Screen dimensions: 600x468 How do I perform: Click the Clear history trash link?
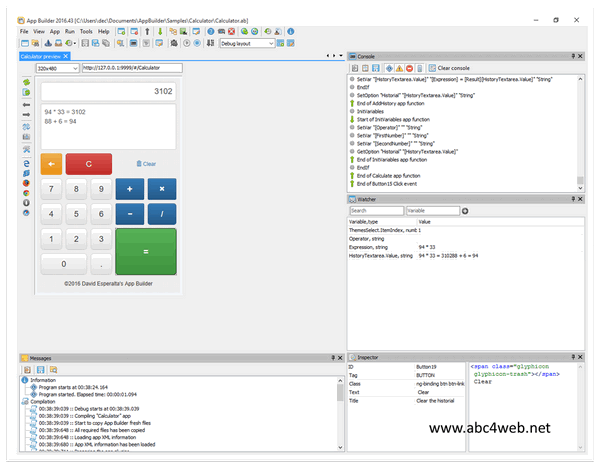coord(145,163)
